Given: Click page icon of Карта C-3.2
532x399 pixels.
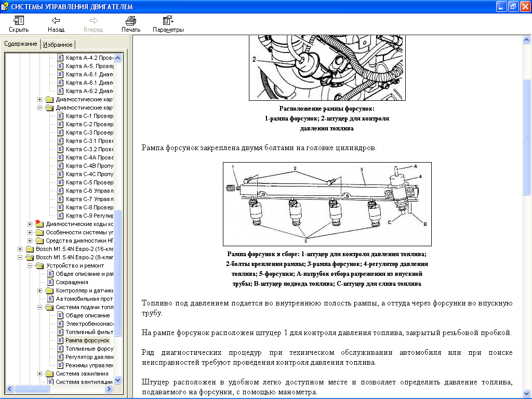Looking at the screenshot, I should (60, 149).
